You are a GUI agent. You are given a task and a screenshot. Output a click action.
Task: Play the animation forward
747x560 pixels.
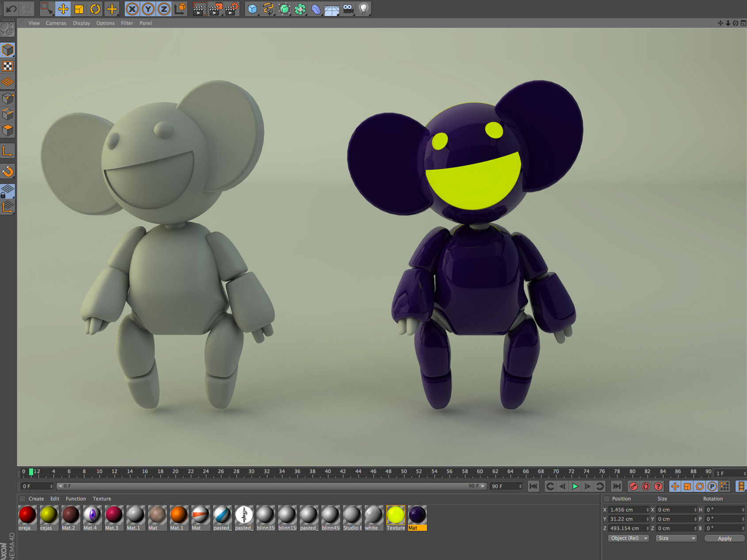(575, 486)
